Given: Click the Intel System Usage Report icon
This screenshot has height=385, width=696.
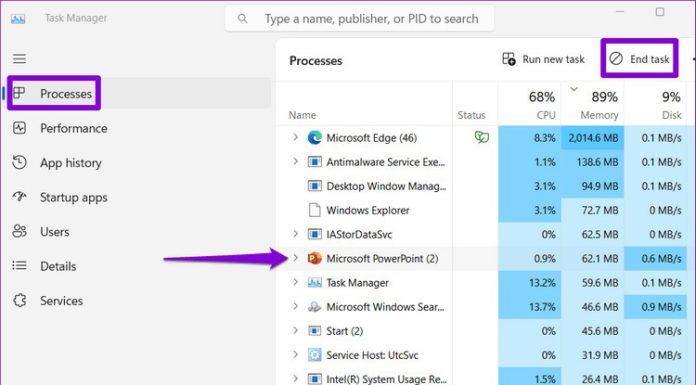Looking at the screenshot, I should click(x=315, y=379).
